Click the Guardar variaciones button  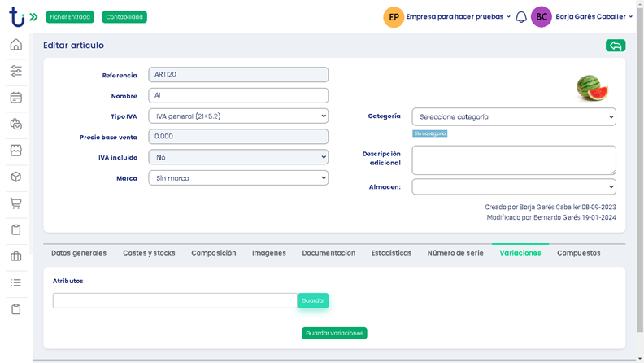(x=334, y=333)
